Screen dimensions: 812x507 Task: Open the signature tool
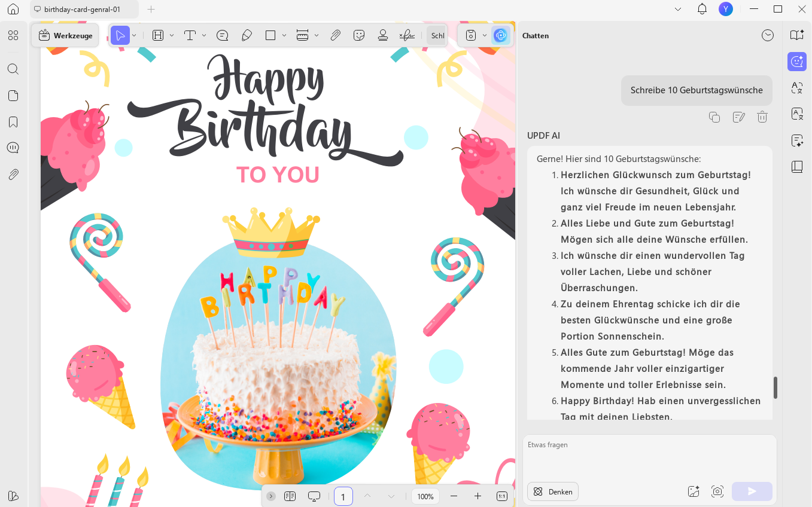[x=407, y=36]
